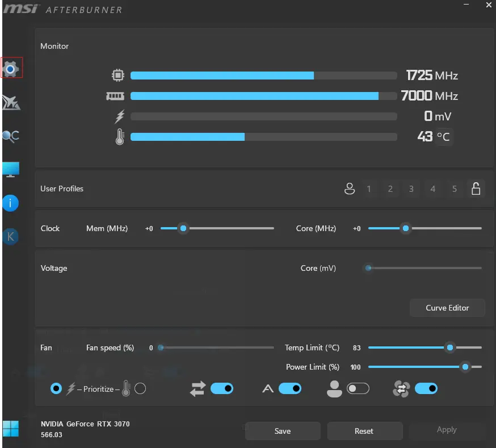Select user profile slot 3
The height and width of the screenshot is (448, 496).
coord(411,189)
